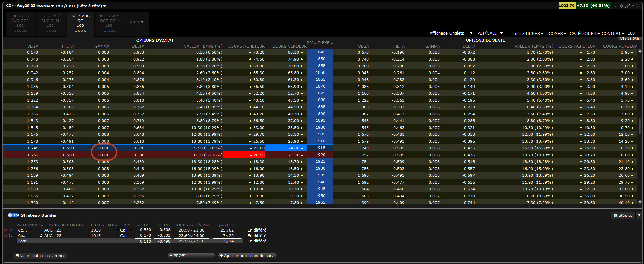
Task: Click the +7.30 (+0.38%) change indicator
Action: point(593,5)
